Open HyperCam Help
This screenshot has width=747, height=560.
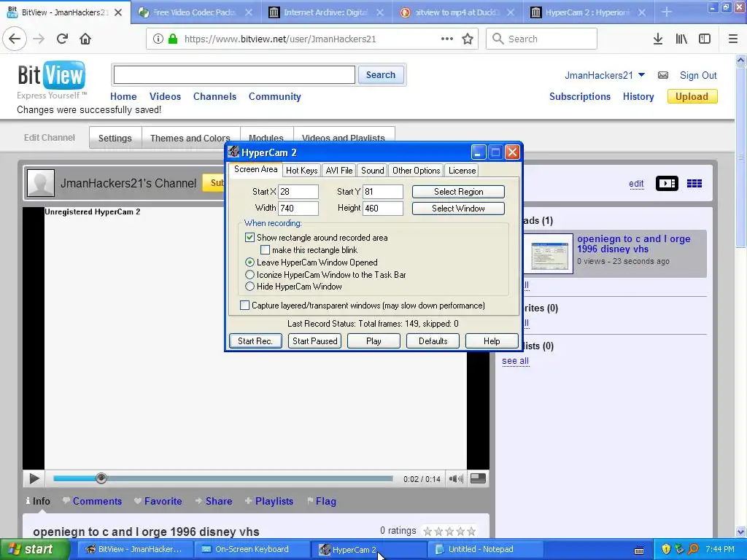click(x=492, y=341)
